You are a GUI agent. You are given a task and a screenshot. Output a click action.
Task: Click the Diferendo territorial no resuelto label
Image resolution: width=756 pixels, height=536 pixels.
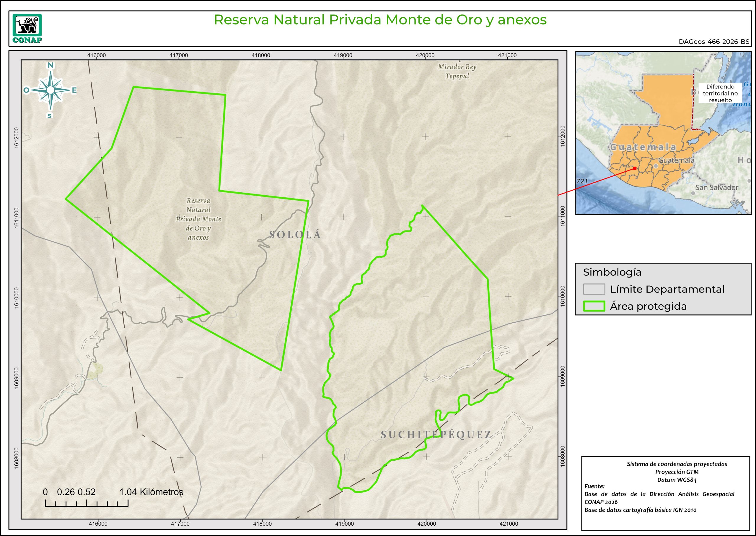720,93
